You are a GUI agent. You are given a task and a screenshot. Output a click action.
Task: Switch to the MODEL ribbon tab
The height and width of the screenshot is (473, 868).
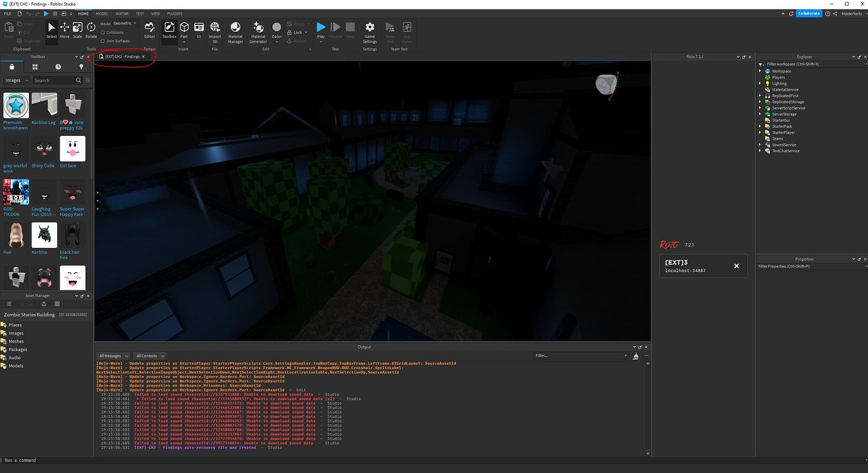point(101,13)
